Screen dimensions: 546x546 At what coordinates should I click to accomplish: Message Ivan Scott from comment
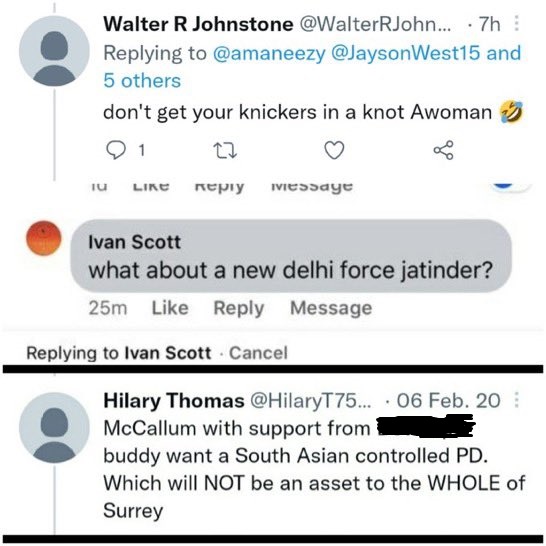(x=331, y=309)
